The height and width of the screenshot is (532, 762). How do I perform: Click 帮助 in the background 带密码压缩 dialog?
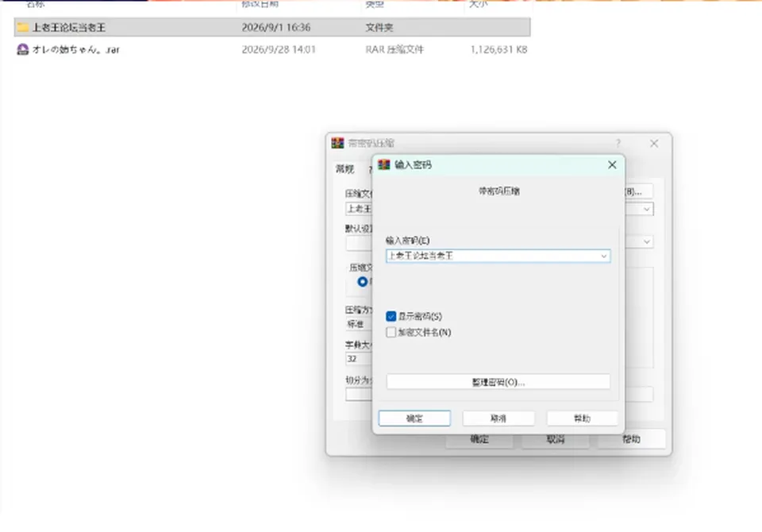[631, 440]
